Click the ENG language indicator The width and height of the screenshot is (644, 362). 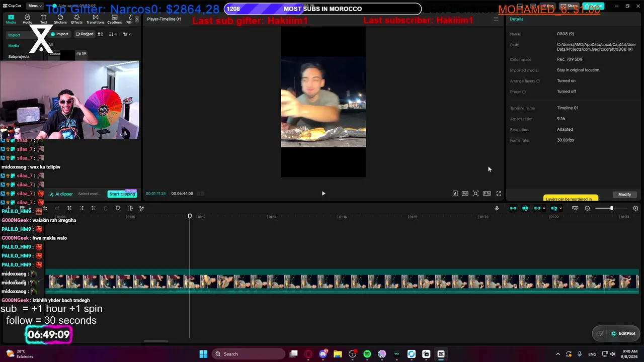592,354
